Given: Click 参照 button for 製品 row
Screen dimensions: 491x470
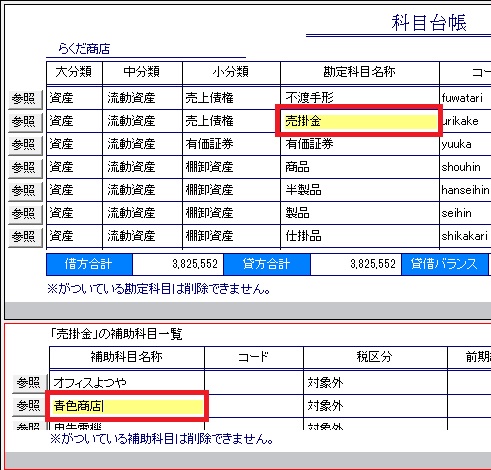Looking at the screenshot, I should click(25, 214).
